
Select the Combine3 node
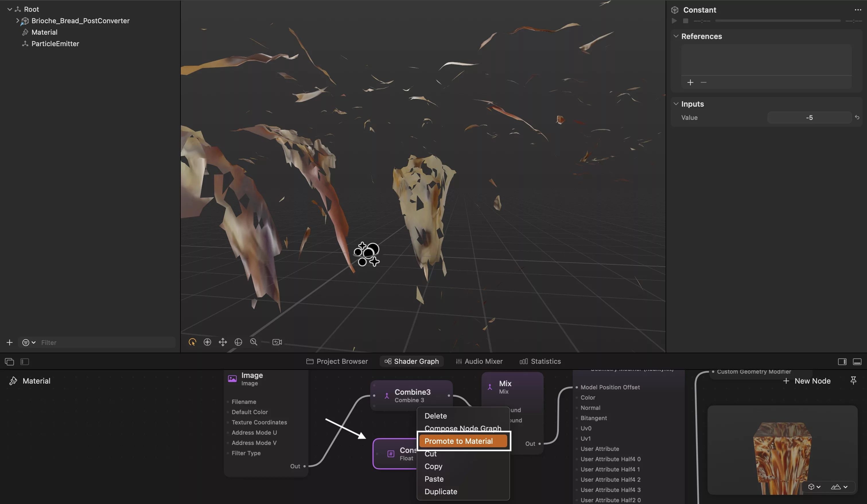411,395
